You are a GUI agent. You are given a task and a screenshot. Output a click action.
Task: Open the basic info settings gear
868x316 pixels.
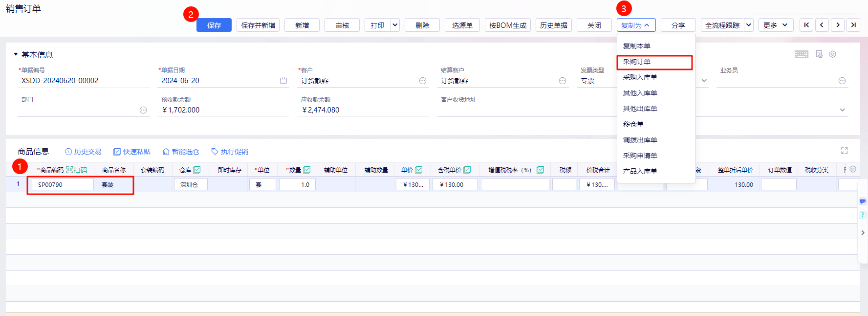coord(833,54)
